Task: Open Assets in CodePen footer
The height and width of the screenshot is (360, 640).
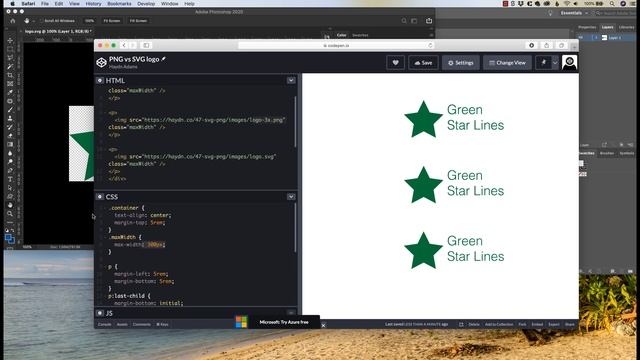Action: [122, 324]
